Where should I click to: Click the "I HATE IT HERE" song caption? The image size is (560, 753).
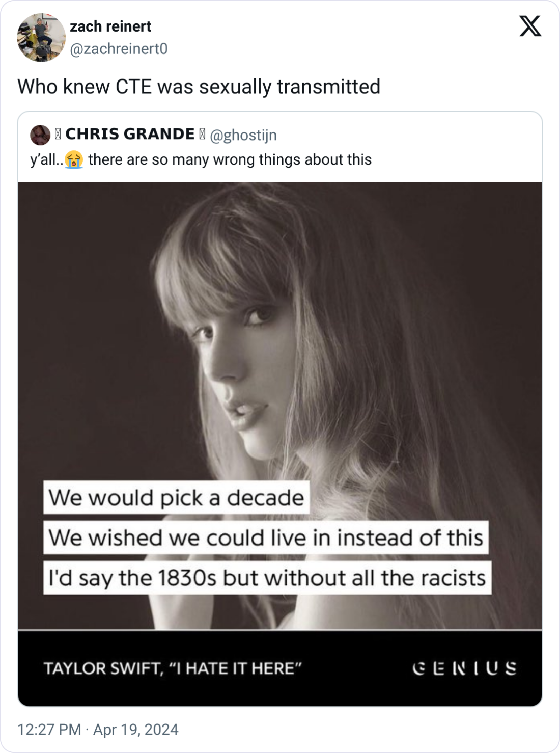173,668
